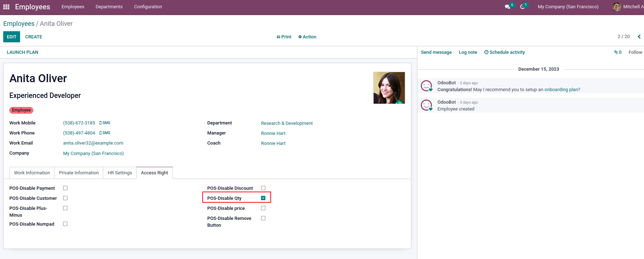
Task: Uncheck POS-Disable Qty checkbox
Action: click(x=263, y=198)
